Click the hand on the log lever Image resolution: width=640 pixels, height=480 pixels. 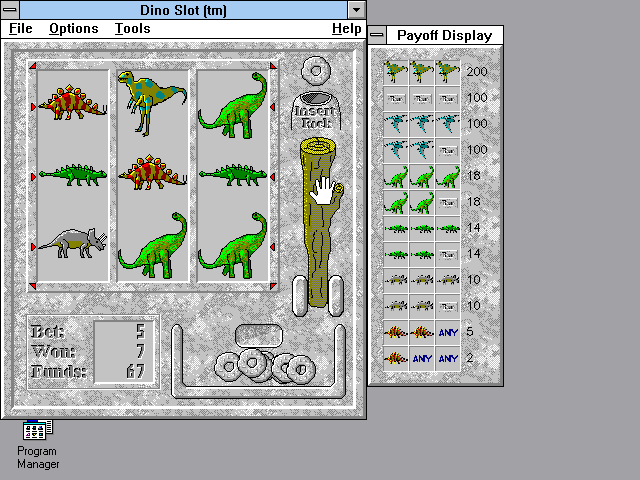(x=322, y=190)
